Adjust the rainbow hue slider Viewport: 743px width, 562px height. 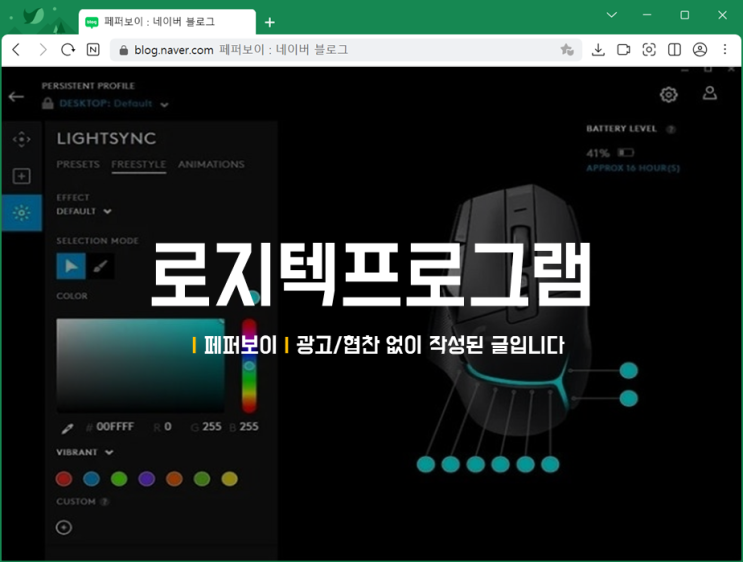pyautogui.click(x=249, y=366)
